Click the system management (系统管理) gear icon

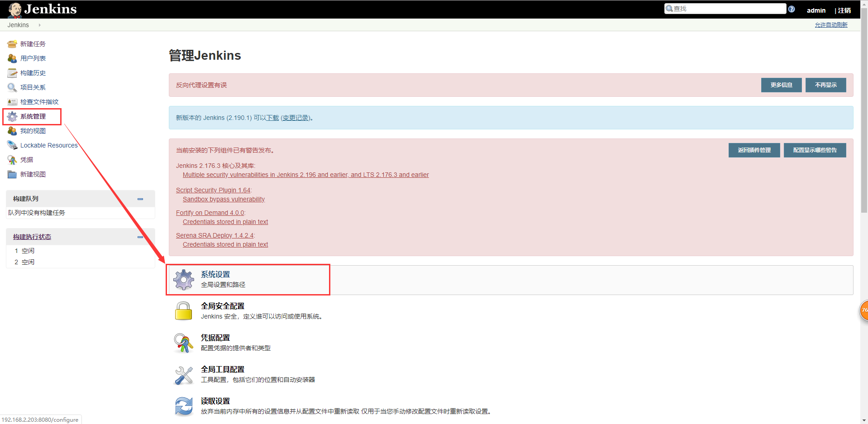click(12, 116)
